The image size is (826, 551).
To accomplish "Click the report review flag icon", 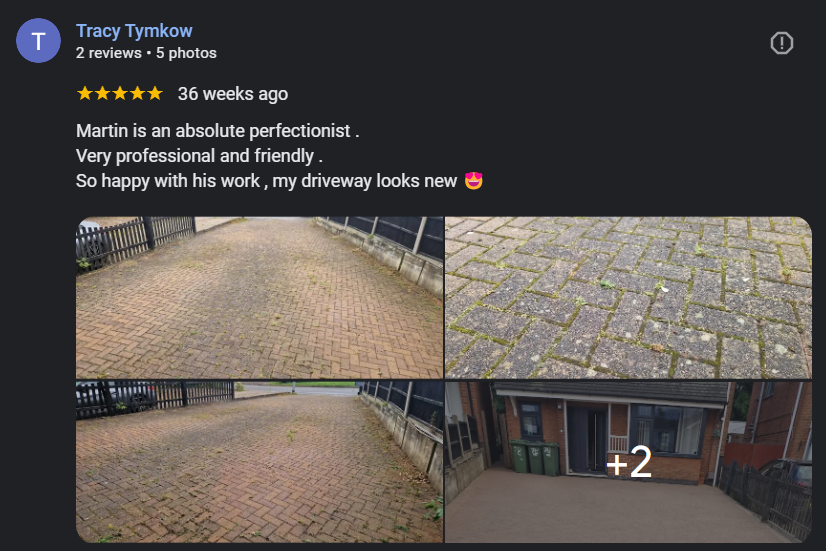I will click(x=782, y=43).
